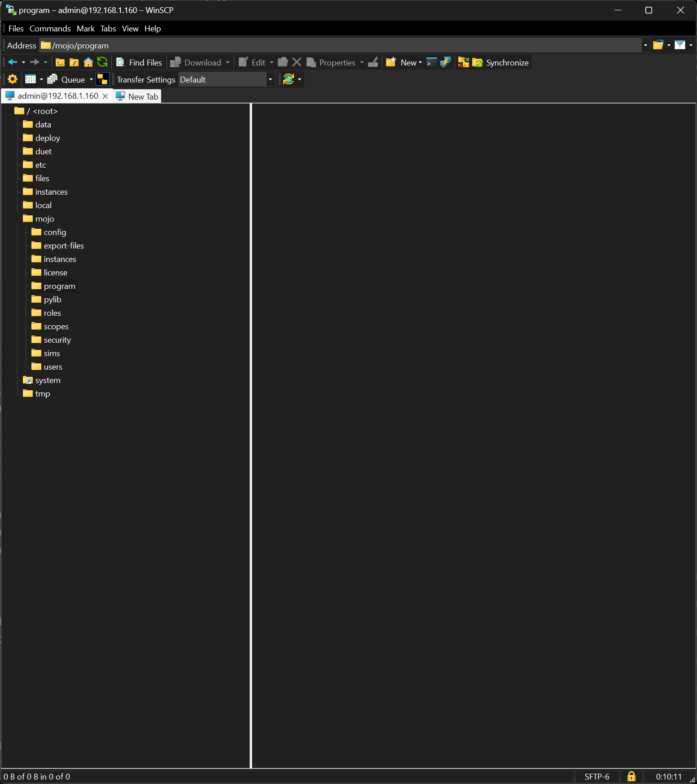Select the security folder

pyautogui.click(x=51, y=340)
